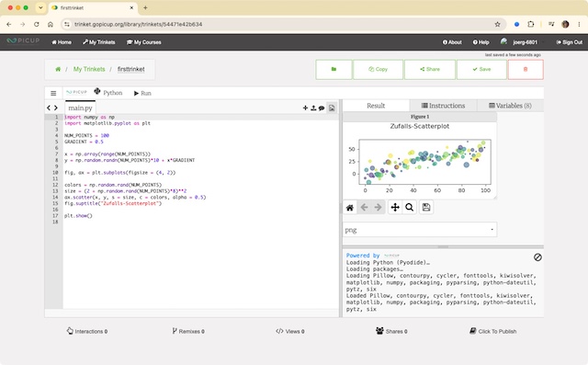588x365 pixels.
Task: Open the Chrome tab search dropdown arrow
Action: point(40,7)
